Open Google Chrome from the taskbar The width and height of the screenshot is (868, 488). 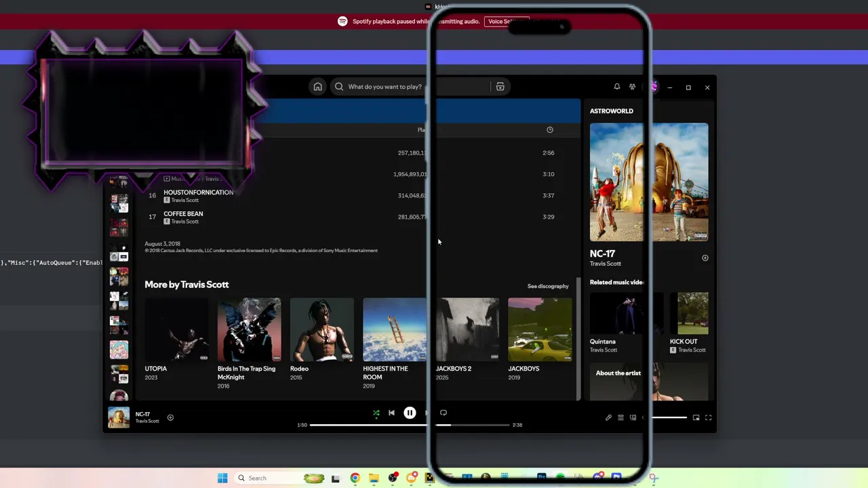pos(355,479)
